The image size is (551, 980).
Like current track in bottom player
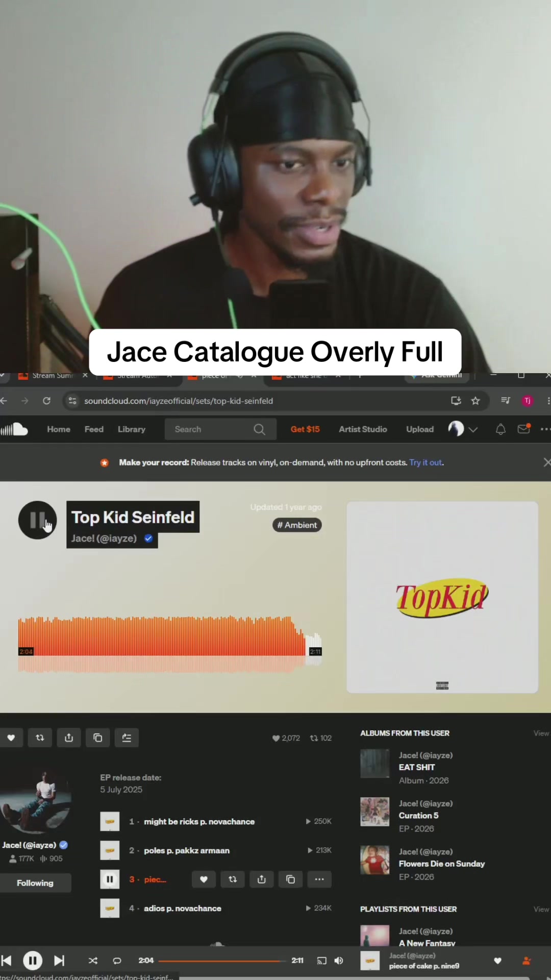coord(497,961)
